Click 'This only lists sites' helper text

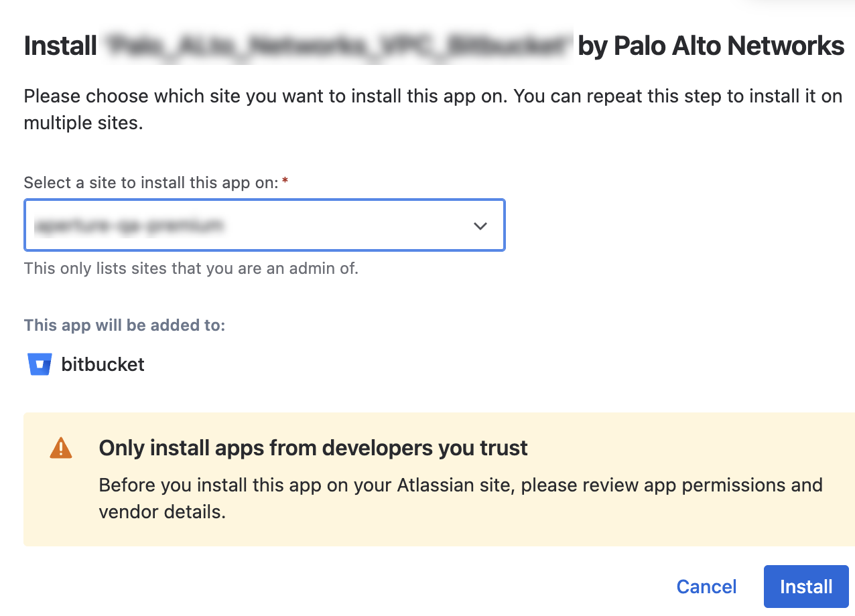[x=191, y=268]
